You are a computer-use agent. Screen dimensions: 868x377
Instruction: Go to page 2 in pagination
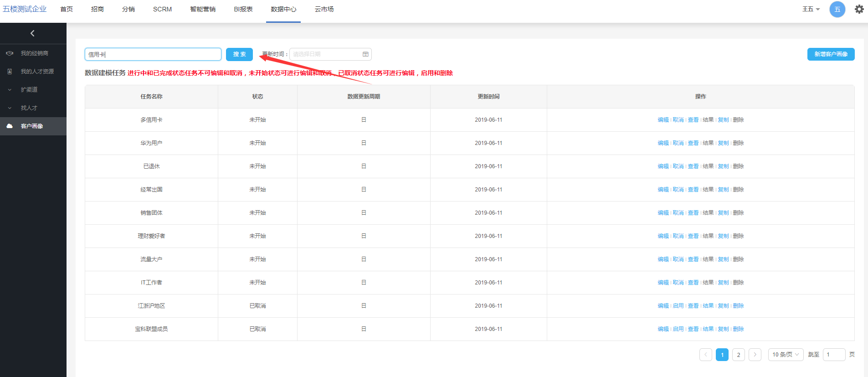(738, 355)
